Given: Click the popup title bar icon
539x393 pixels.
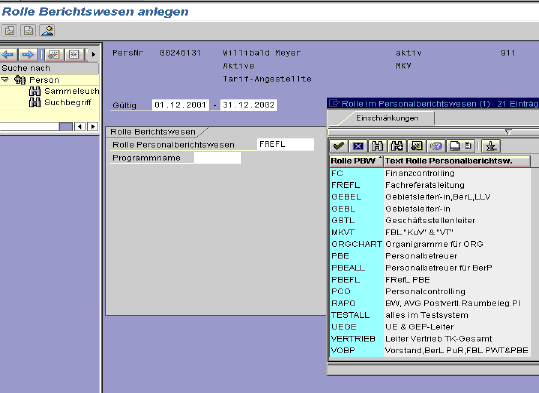Looking at the screenshot, I should point(334,103).
